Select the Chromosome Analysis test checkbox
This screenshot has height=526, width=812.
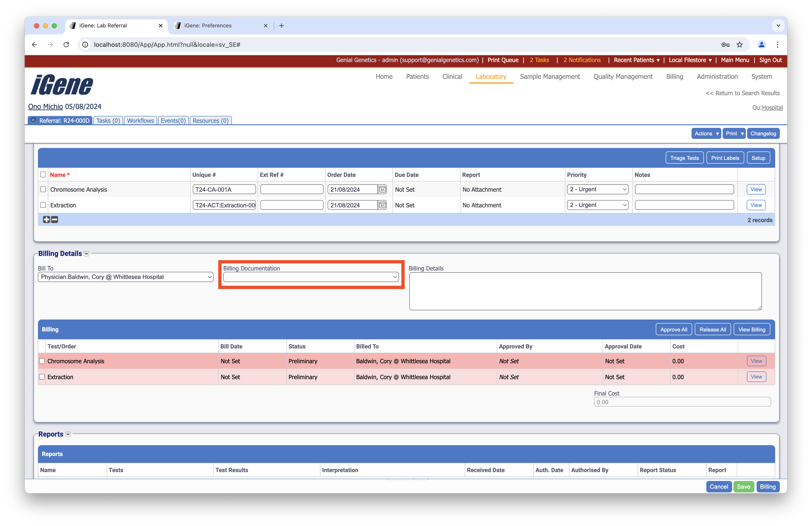[x=43, y=189]
